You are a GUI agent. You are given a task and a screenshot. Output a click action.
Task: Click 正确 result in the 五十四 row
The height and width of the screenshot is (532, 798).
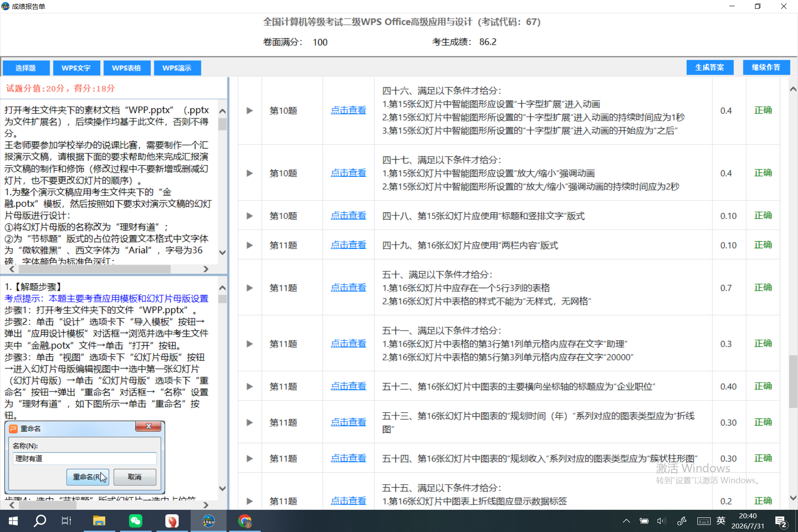[763, 458]
